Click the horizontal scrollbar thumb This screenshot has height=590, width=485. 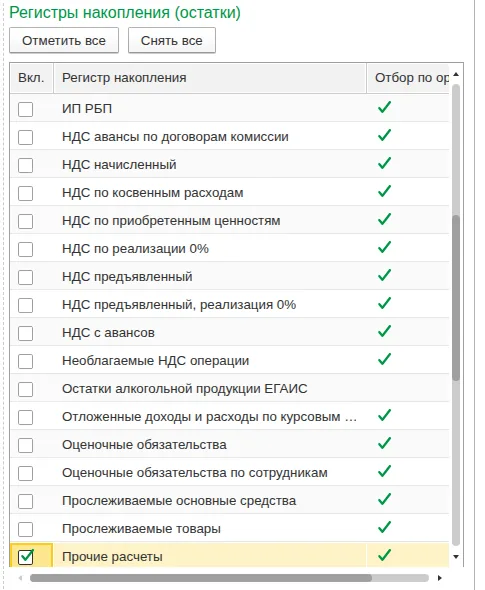(201, 578)
